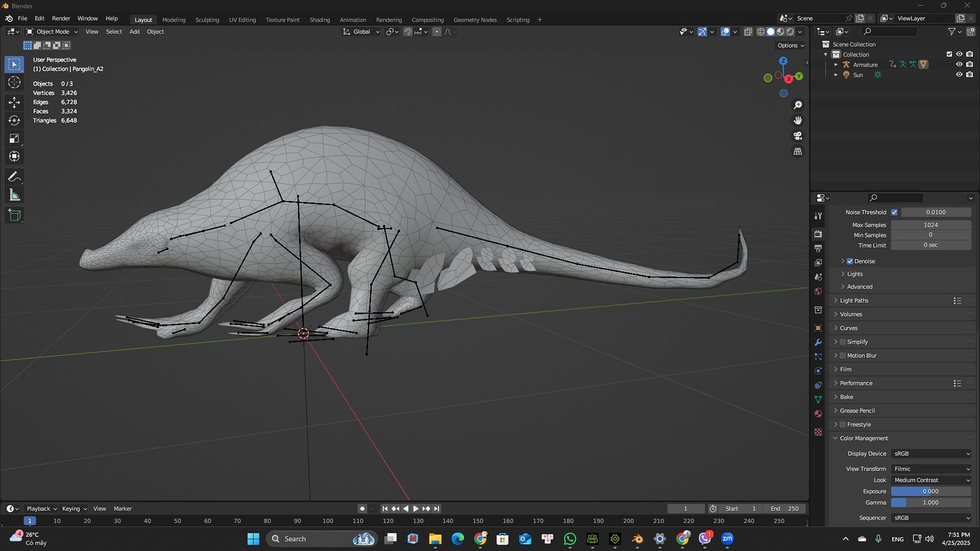The height and width of the screenshot is (551, 980).
Task: Expand the Light Paths panel
Action: click(x=854, y=301)
